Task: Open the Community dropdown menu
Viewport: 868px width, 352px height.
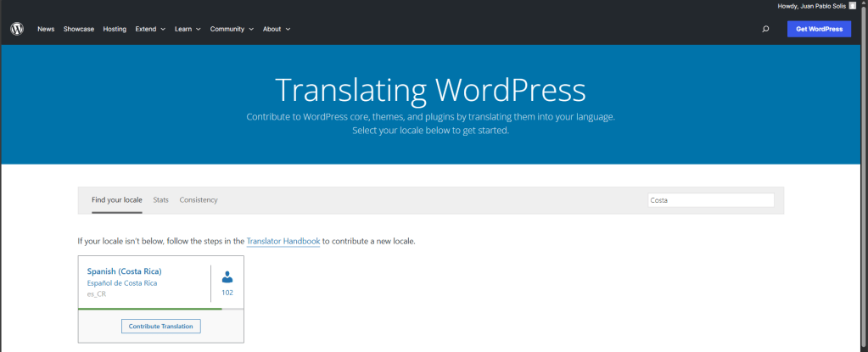Action: pos(232,29)
